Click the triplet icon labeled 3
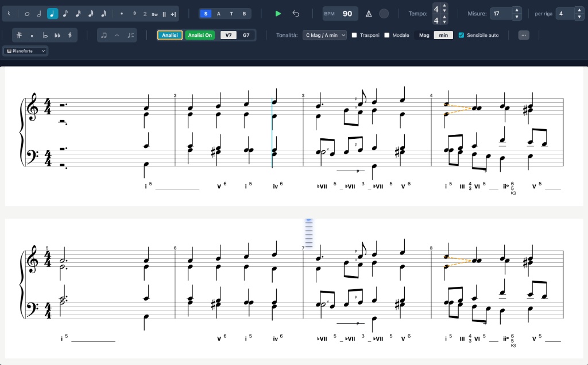This screenshot has width=588, height=365. (x=133, y=13)
